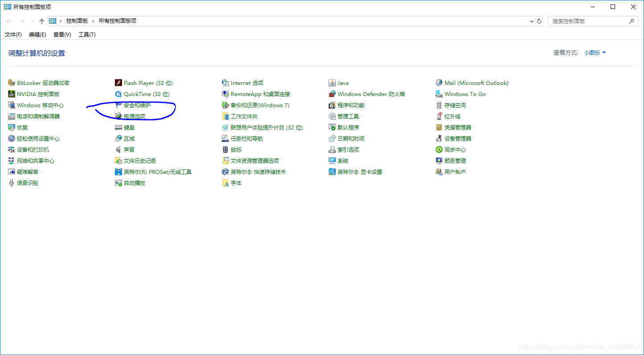Open the 工具(T) menu

(x=87, y=34)
